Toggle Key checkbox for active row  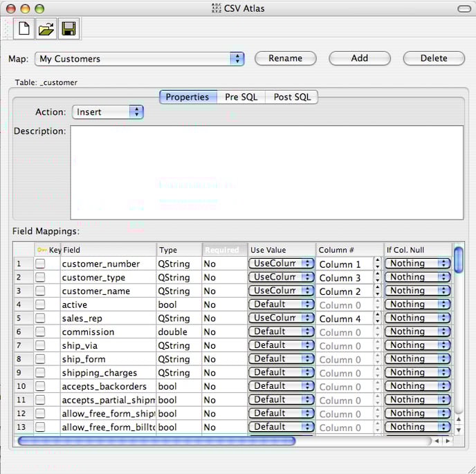(40, 304)
